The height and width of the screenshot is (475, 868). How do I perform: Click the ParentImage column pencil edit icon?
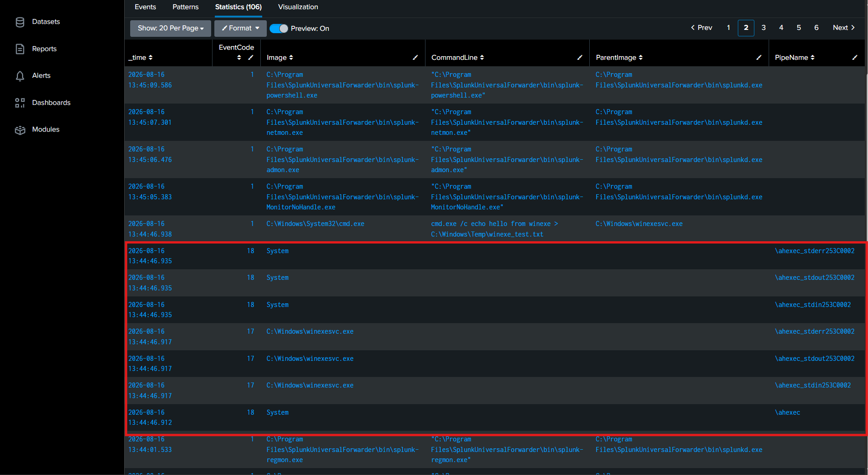pyautogui.click(x=759, y=58)
